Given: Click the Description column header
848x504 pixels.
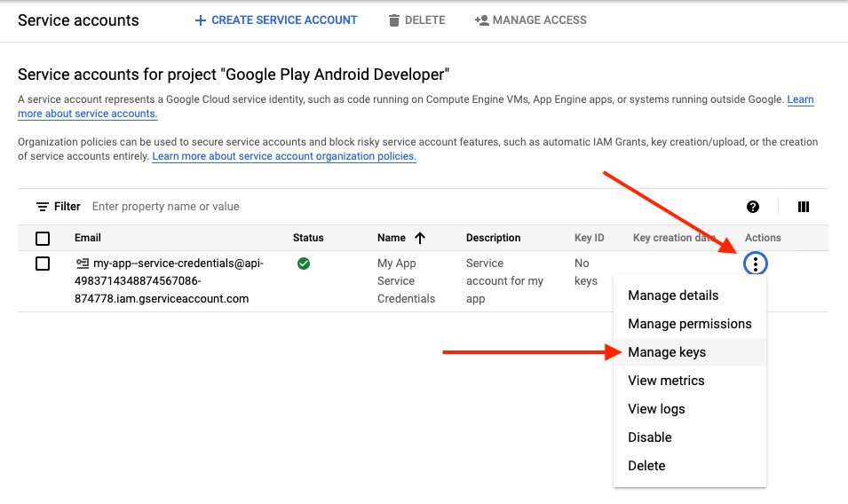Looking at the screenshot, I should [493, 238].
